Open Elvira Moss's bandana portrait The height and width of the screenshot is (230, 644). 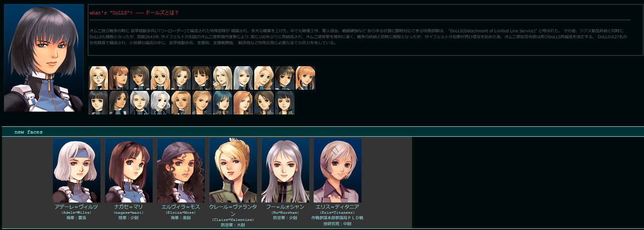click(181, 170)
